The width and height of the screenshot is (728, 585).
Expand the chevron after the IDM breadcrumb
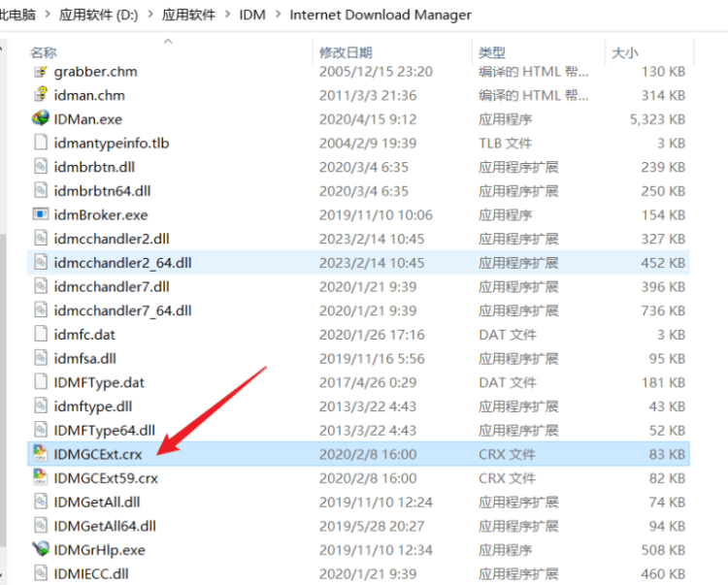tap(279, 15)
